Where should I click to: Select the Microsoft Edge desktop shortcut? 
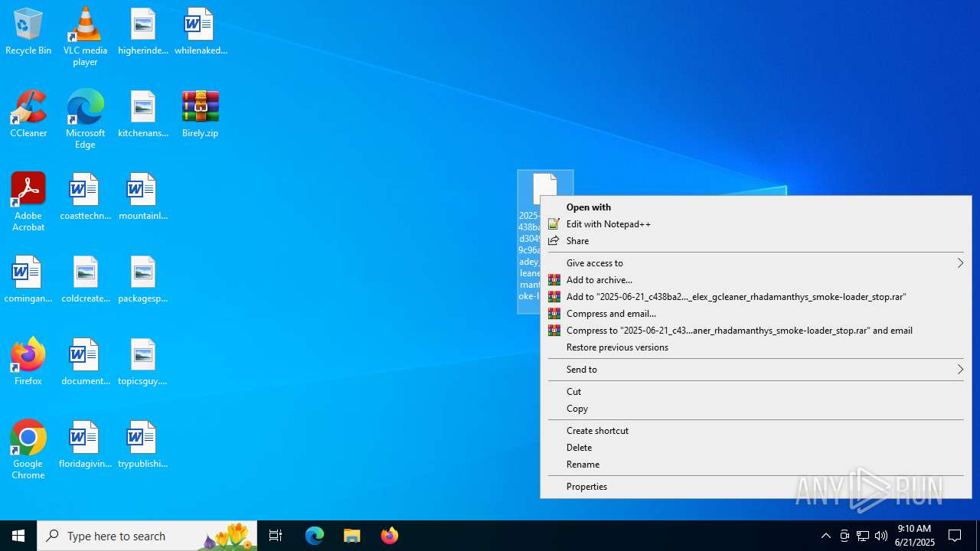[85, 119]
